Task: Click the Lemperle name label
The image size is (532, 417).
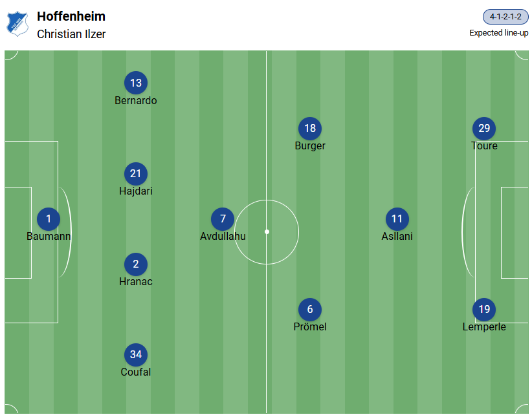Action: [484, 327]
